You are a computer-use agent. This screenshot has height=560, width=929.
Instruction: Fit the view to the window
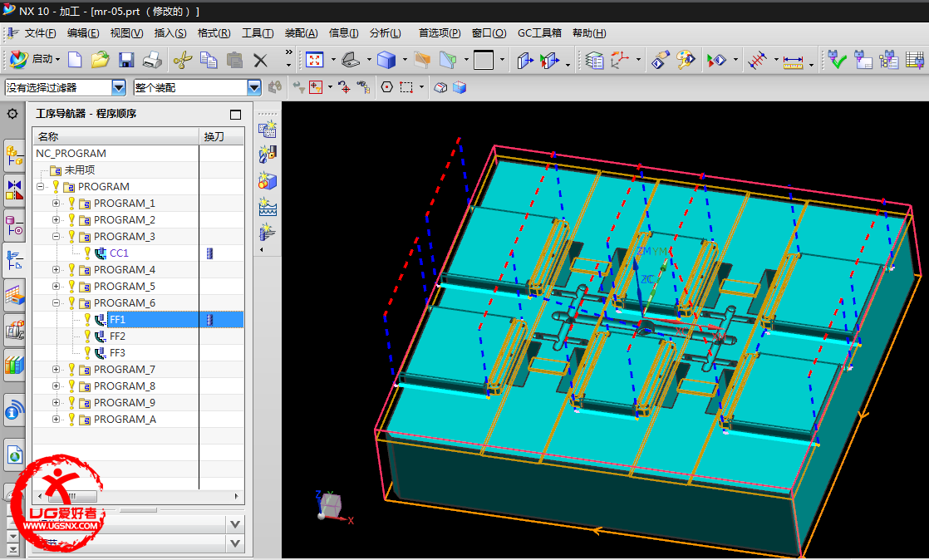tap(315, 59)
